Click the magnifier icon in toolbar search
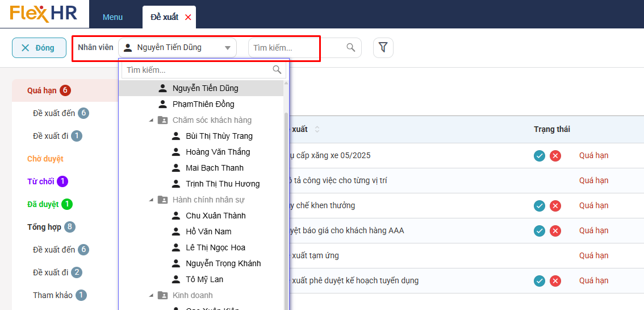 (x=351, y=47)
